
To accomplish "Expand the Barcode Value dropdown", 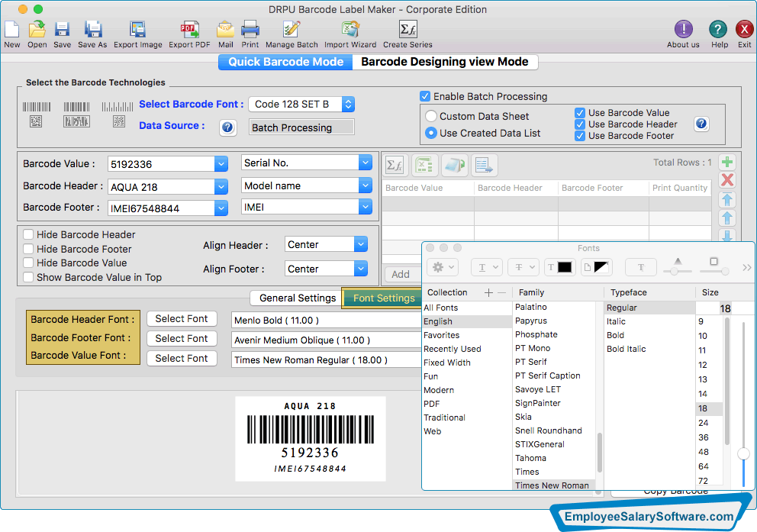I will coord(221,163).
